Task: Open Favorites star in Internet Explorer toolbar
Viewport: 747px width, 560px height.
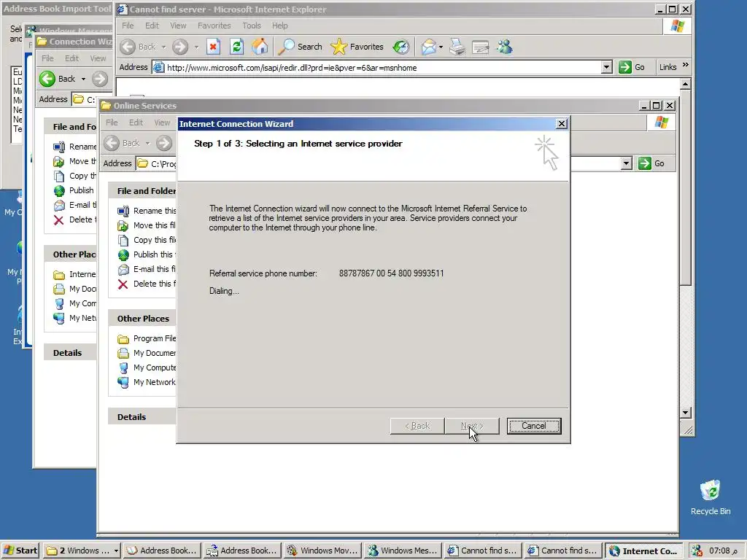Action: 357,47
